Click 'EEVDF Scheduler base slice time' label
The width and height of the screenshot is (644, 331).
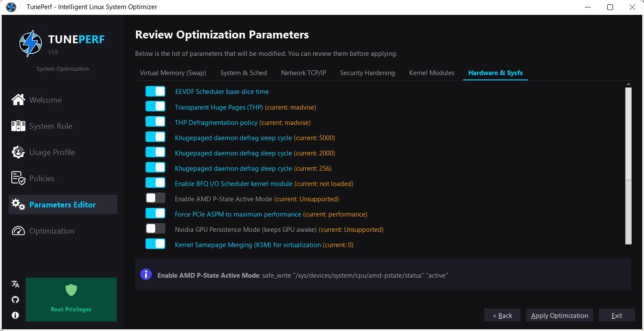click(222, 92)
